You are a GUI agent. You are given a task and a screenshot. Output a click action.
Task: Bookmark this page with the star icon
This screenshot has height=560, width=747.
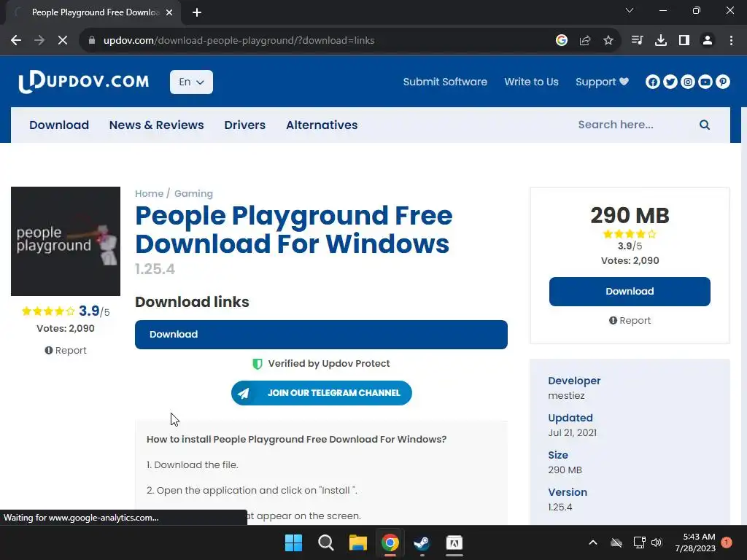(608, 41)
